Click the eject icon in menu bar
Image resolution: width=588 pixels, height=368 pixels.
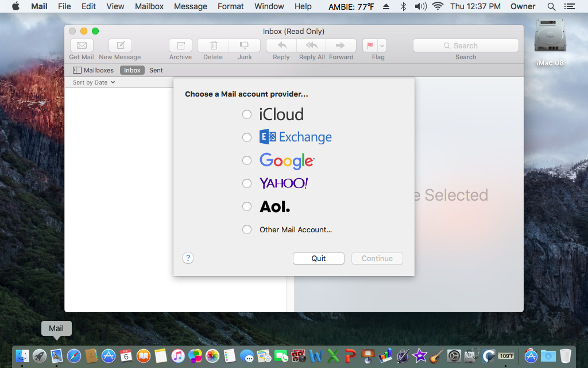[x=386, y=6]
